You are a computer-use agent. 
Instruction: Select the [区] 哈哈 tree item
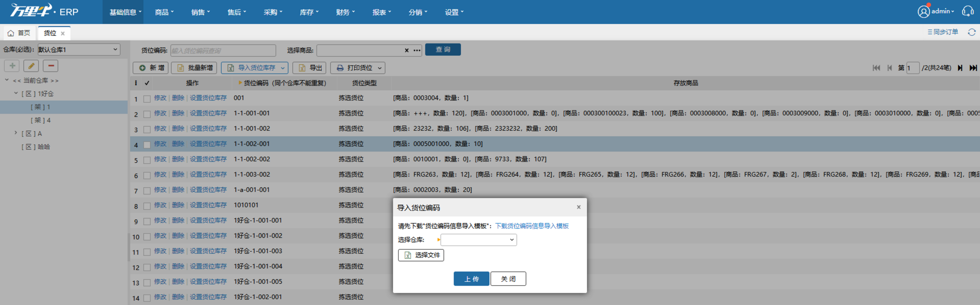(36, 147)
